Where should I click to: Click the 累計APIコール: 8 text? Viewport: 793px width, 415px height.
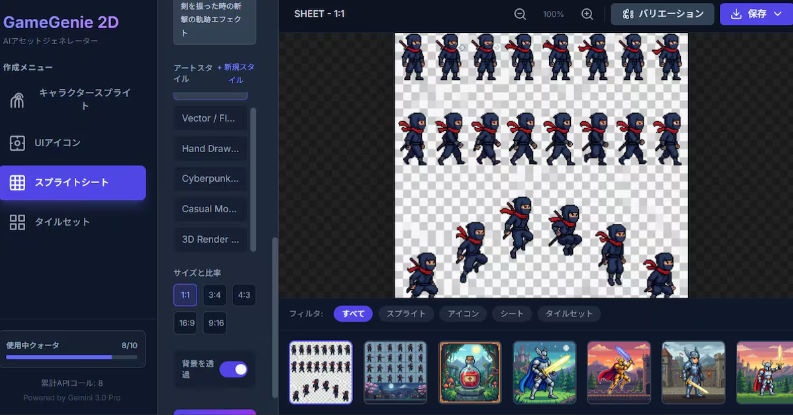point(72,383)
